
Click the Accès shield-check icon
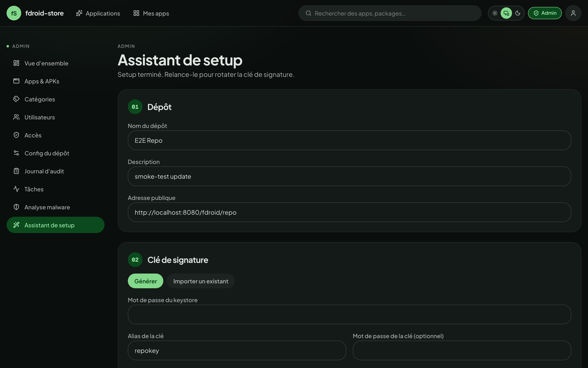16,135
